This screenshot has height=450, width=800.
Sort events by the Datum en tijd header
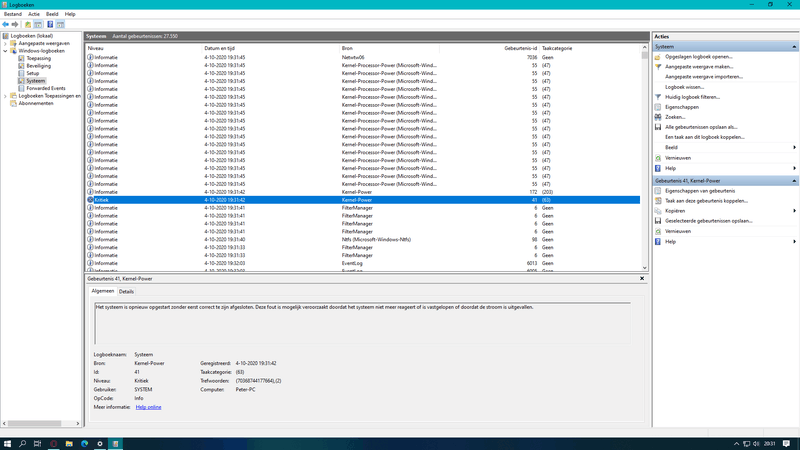(271, 48)
